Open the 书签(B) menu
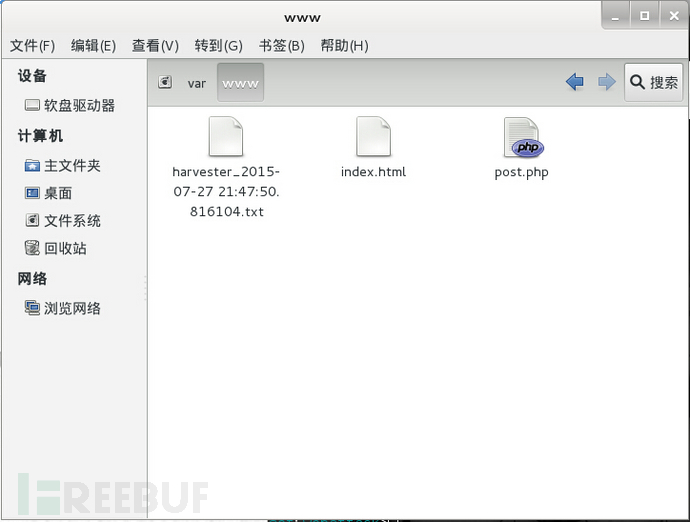Viewport: 690px width, 522px height. coord(282,45)
